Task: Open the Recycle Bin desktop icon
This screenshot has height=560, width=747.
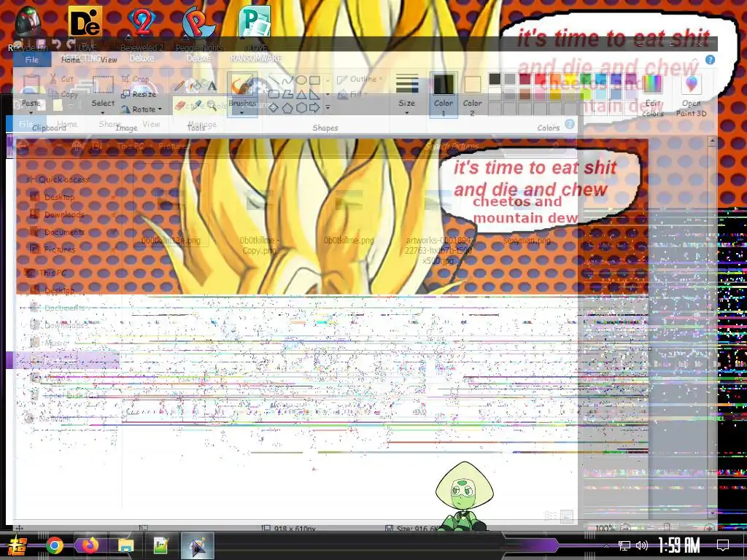Action: pyautogui.click(x=28, y=28)
